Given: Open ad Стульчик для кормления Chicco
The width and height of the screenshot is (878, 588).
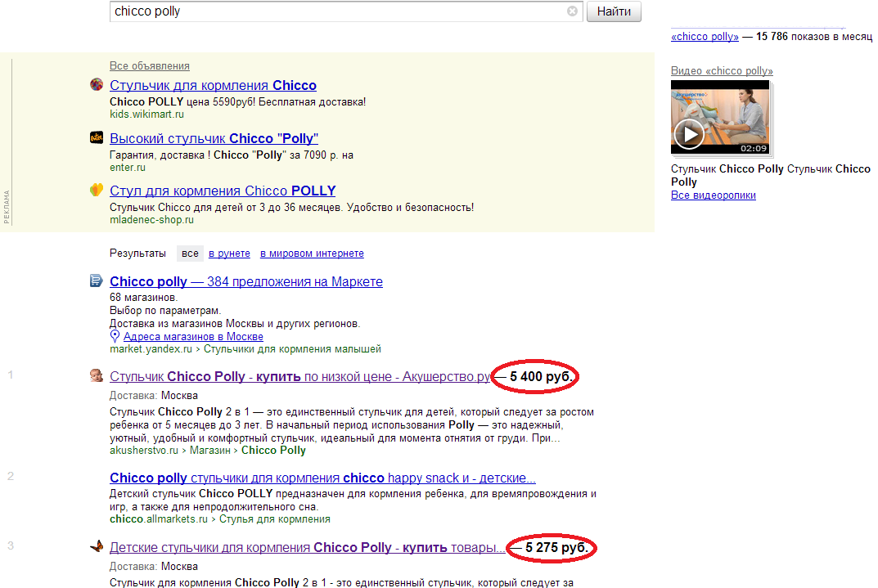Looking at the screenshot, I should pyautogui.click(x=213, y=85).
